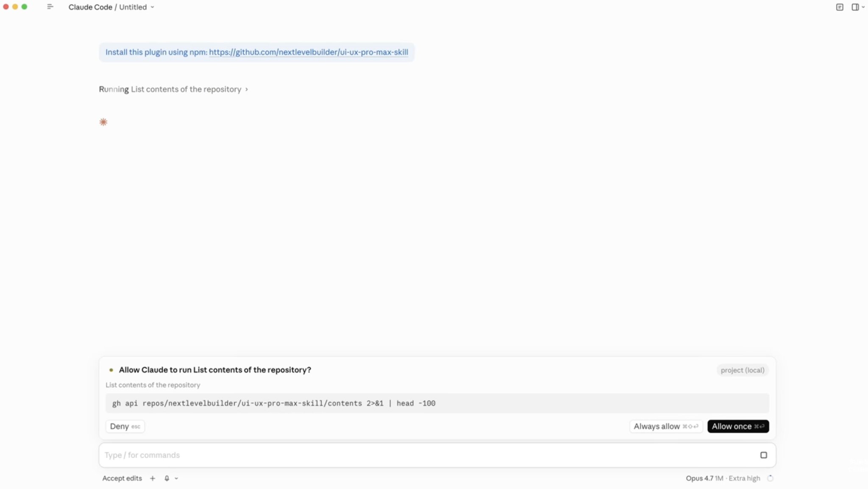Toggle the right side panel icon

point(855,7)
